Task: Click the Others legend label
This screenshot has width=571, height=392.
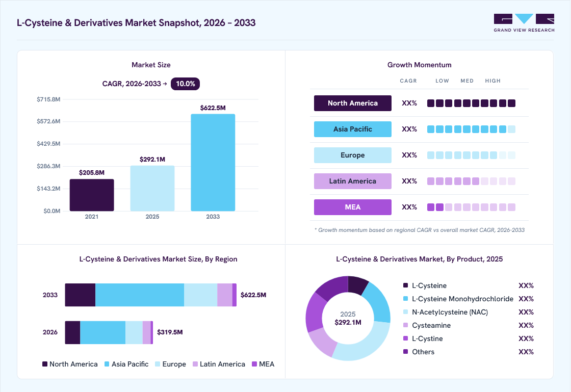Action: (423, 352)
